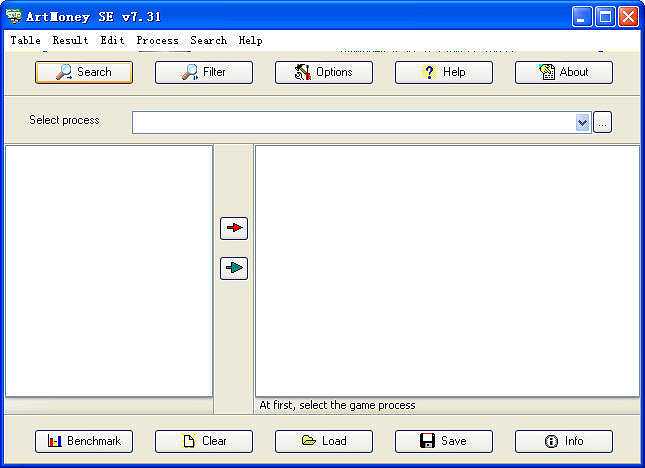The image size is (645, 468).
Task: Open the Table menu
Action: click(26, 40)
